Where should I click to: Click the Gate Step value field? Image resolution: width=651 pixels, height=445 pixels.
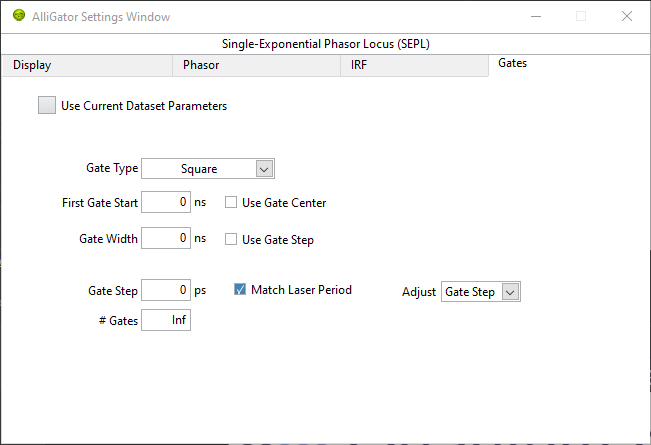pos(166,290)
